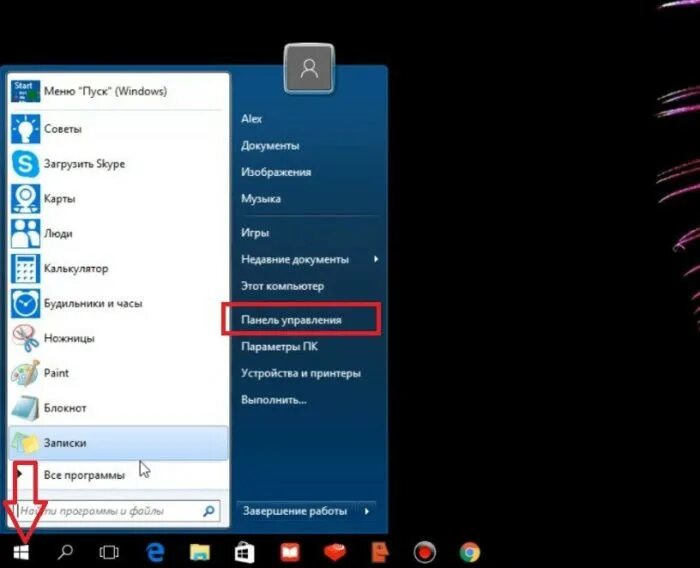Screen dimensions: 700x568
Task: Select the Карты label
Action: (59, 198)
